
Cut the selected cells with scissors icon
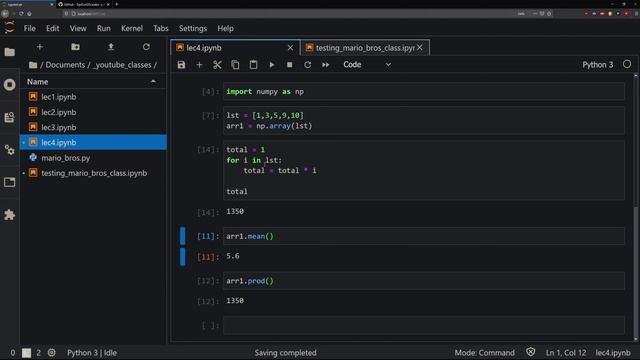tap(217, 64)
